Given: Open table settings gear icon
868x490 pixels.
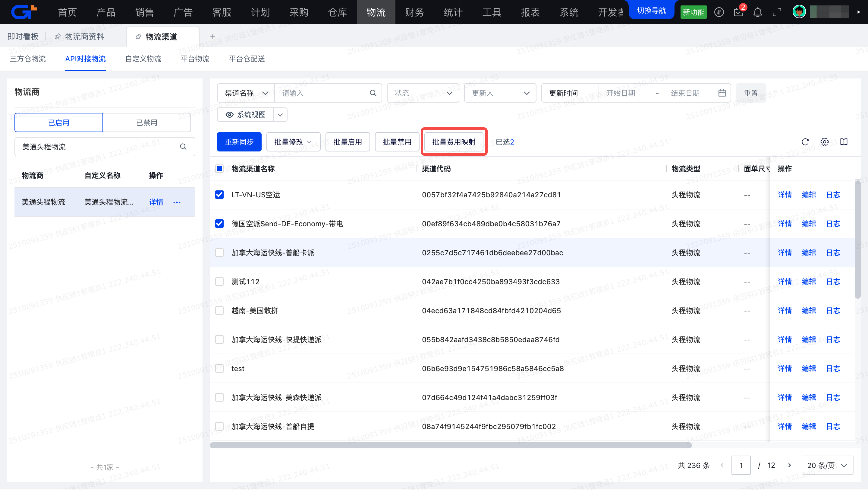Looking at the screenshot, I should pos(824,142).
